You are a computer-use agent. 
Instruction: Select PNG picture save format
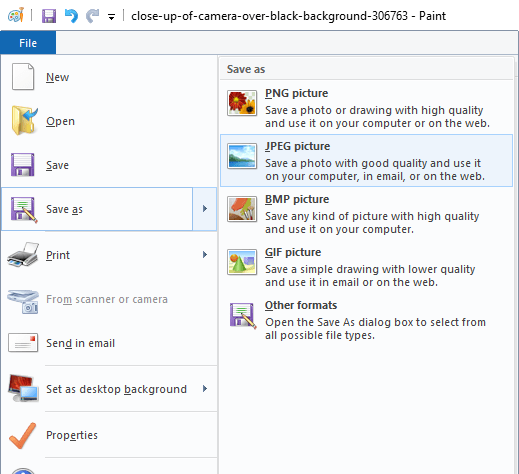(x=366, y=108)
